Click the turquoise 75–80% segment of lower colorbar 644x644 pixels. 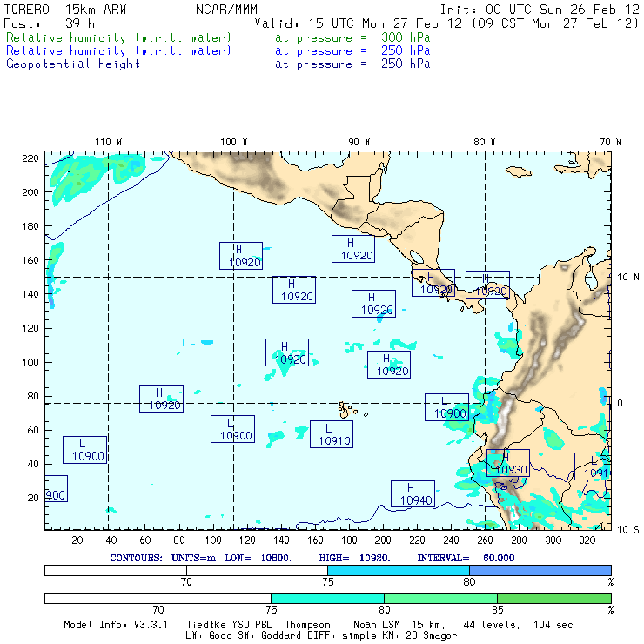[327, 598]
